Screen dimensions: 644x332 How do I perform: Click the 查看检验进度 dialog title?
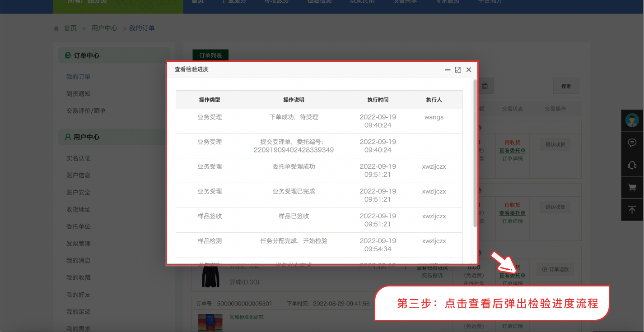click(x=191, y=69)
